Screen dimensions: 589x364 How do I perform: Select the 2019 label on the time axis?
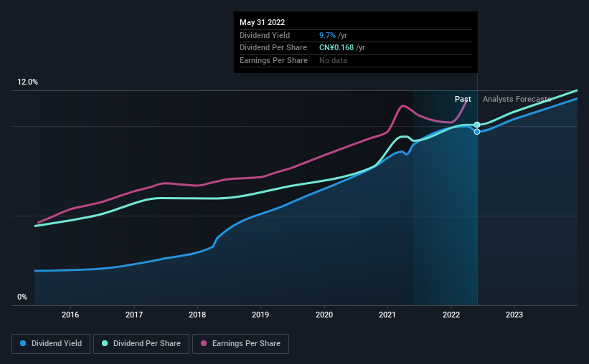(x=260, y=315)
